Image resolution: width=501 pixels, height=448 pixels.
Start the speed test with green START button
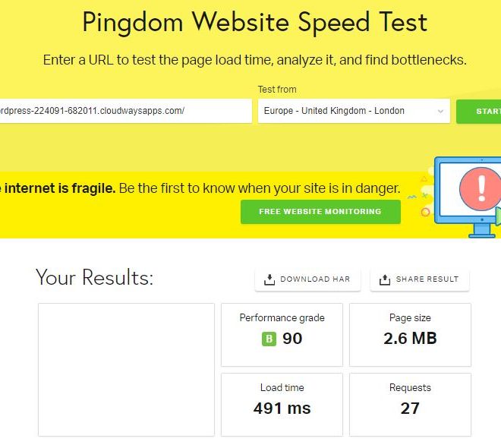(479, 111)
